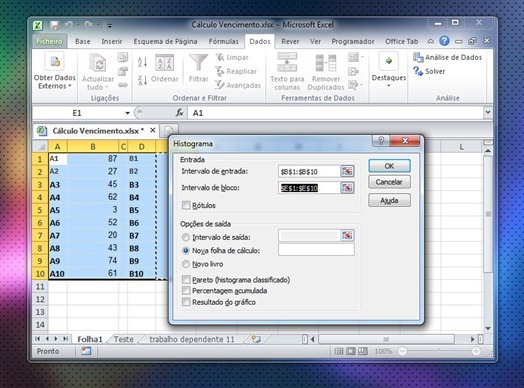Select Novo livro radio button
The height and width of the screenshot is (388, 524).
tap(186, 264)
